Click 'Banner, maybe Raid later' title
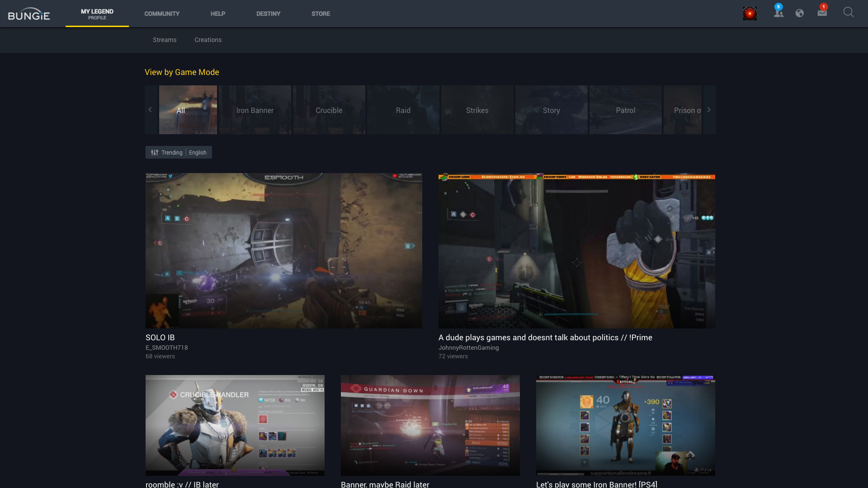The height and width of the screenshot is (488, 868). [385, 484]
